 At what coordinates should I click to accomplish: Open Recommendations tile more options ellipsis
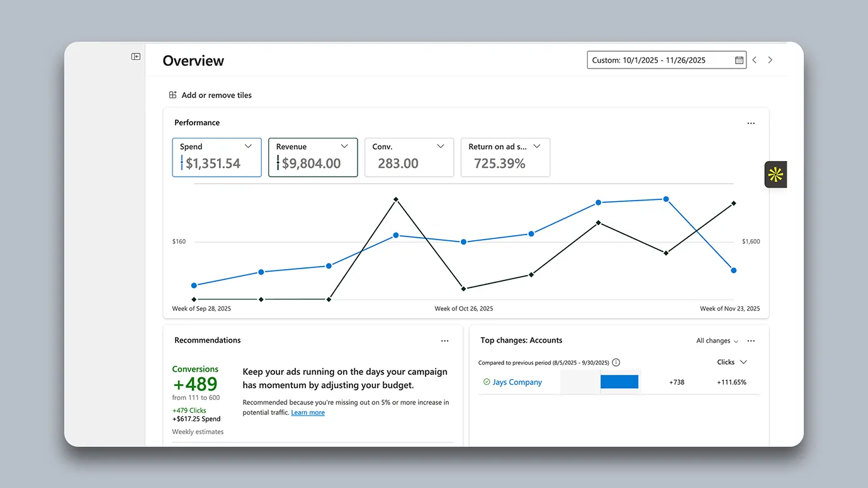(x=445, y=341)
